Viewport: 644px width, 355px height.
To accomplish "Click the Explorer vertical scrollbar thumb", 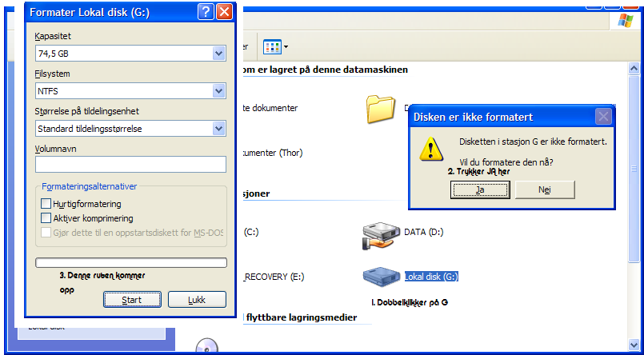I will tap(634, 168).
